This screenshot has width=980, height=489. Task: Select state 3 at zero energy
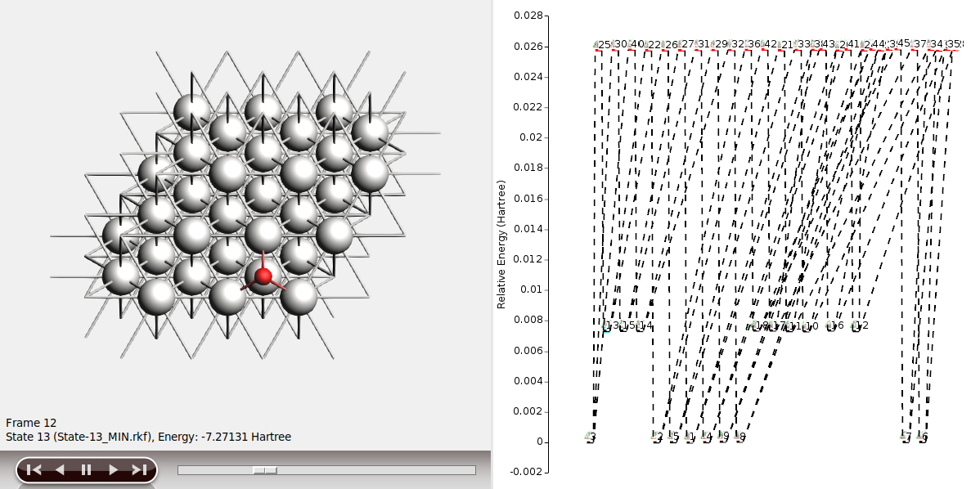click(x=591, y=437)
